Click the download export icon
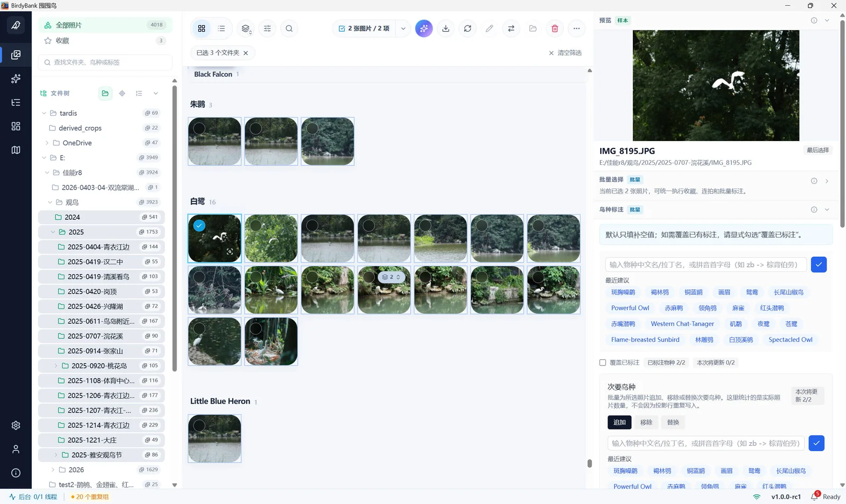The height and width of the screenshot is (504, 846). tap(446, 29)
